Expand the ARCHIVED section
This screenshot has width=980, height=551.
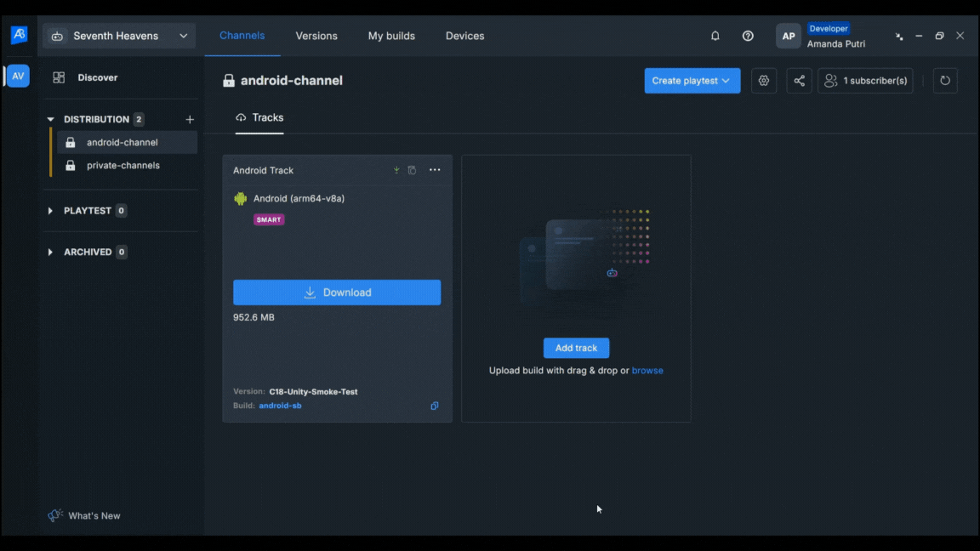[50, 253]
